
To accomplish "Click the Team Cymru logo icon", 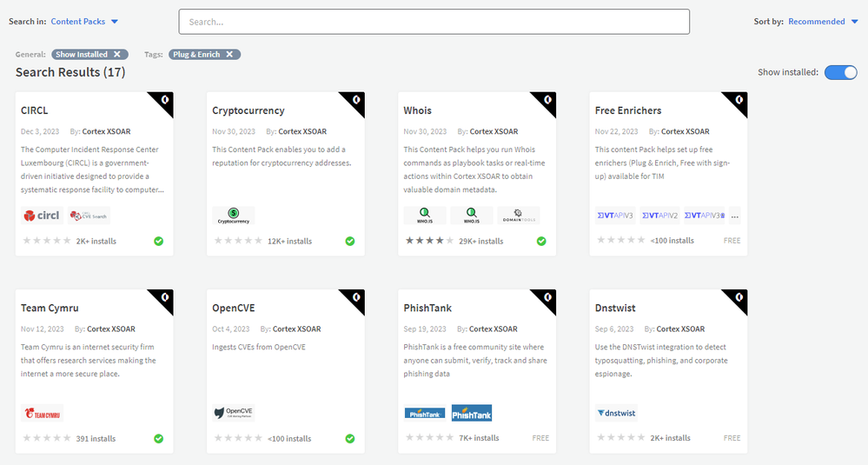I will [x=42, y=413].
